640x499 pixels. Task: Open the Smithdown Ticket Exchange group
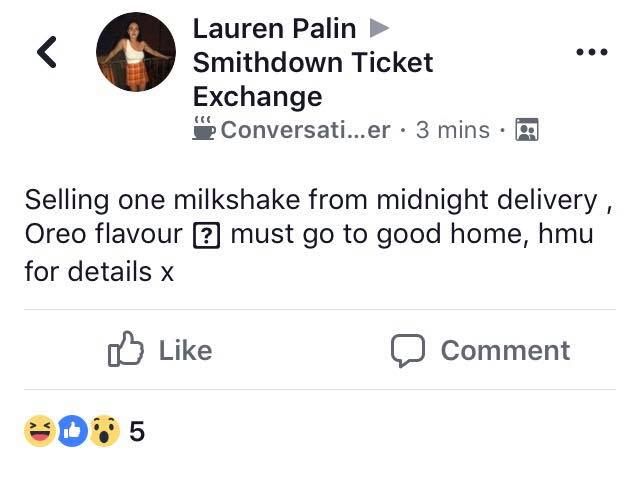313,80
